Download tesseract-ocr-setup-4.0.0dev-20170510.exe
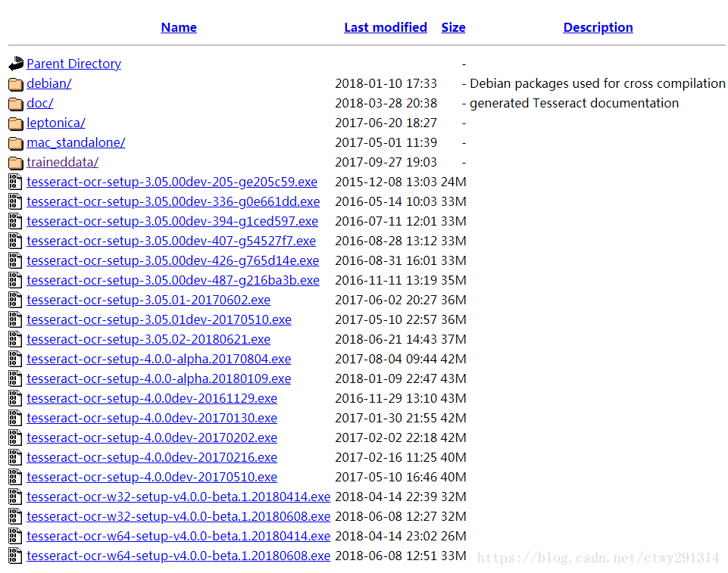728x573 pixels. point(152,478)
